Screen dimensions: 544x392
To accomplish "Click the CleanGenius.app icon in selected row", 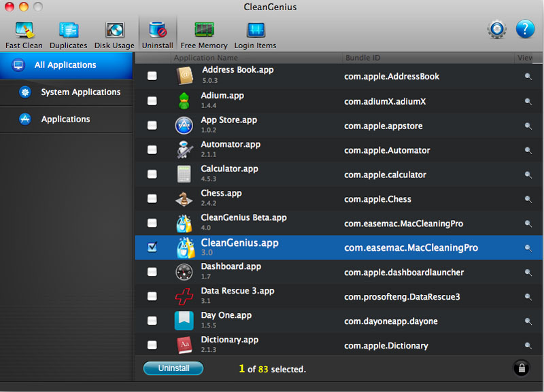I will click(185, 248).
